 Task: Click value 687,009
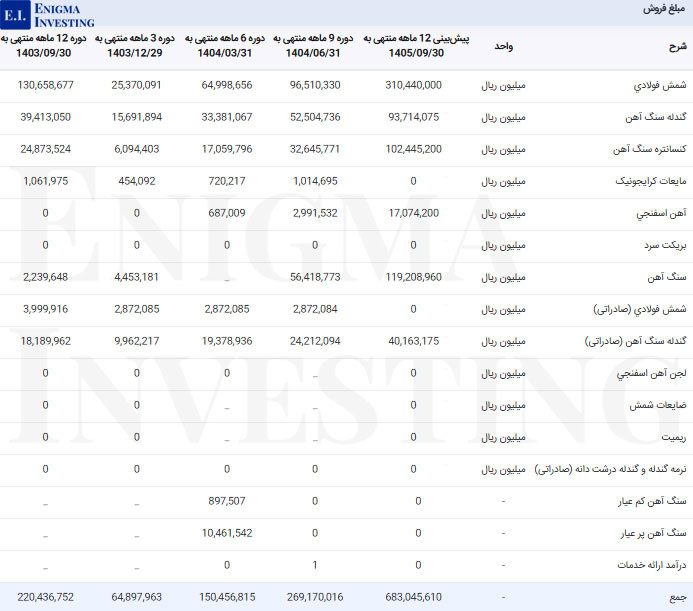click(227, 213)
